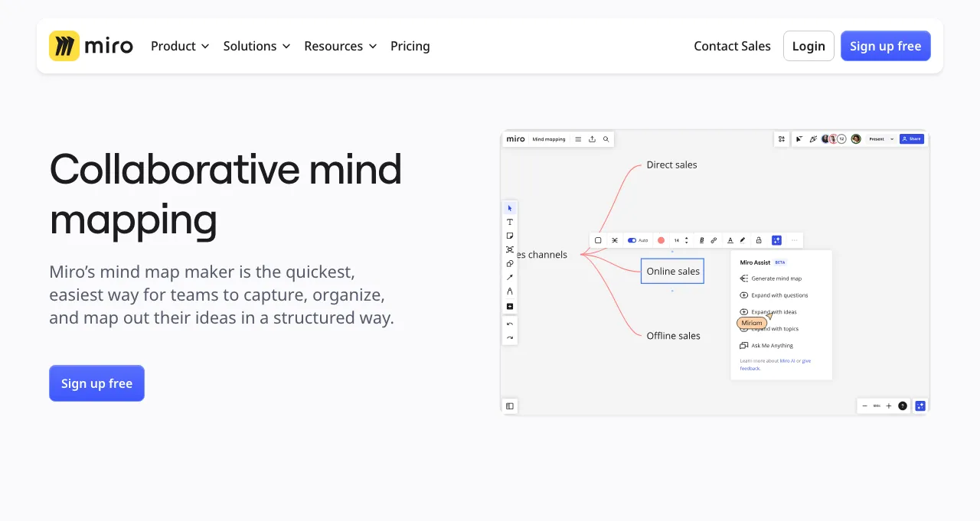Open the three-dots more options in the node toolbar
This screenshot has height=521, width=980.
[x=794, y=240]
